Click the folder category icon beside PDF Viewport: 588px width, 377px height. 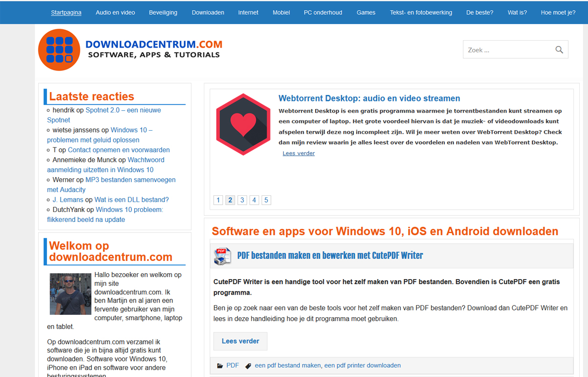pos(220,366)
